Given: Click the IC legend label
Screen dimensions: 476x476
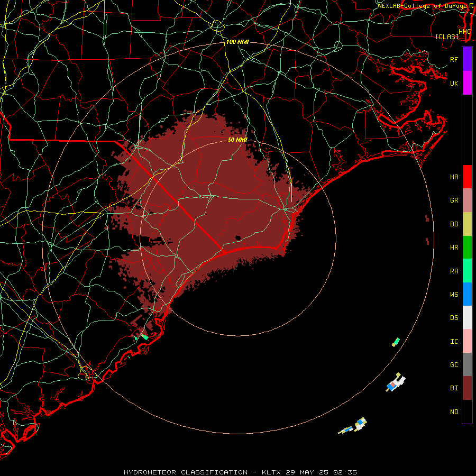Looking at the screenshot, I should coord(454,342).
